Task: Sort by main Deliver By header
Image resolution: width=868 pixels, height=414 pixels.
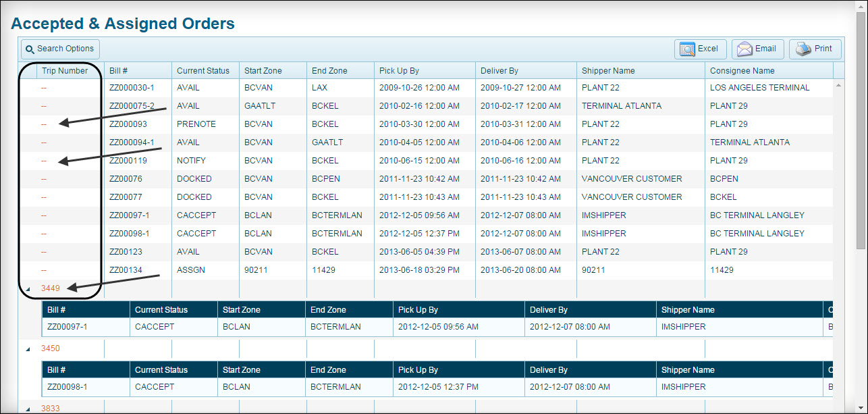Action: click(x=526, y=71)
